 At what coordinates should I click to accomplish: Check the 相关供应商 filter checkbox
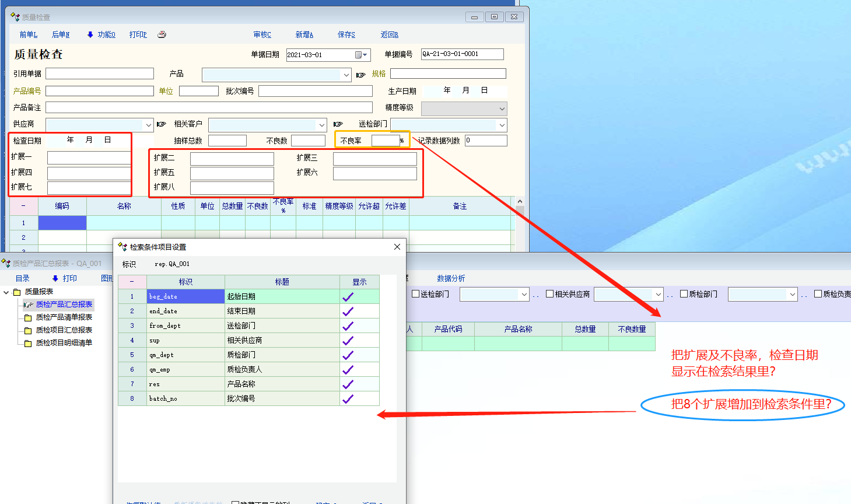(549, 294)
